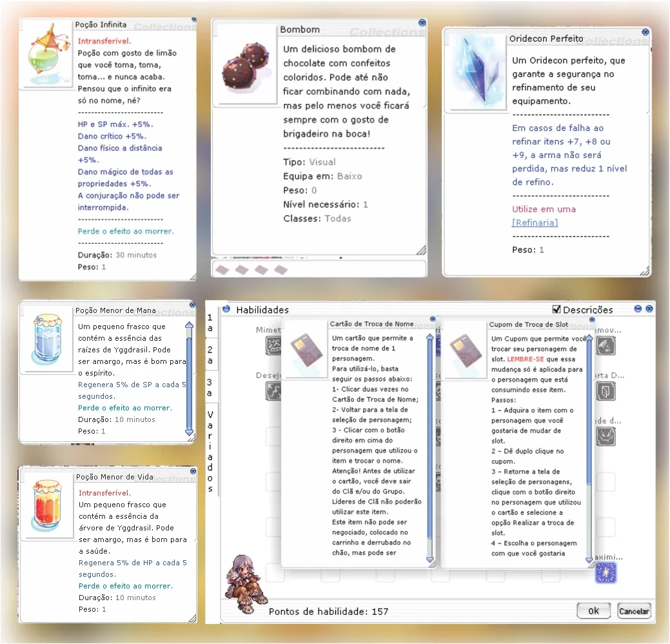The height and width of the screenshot is (644, 670).
Task: Close the Cupom de Troca de Slot window
Action: 592,319
